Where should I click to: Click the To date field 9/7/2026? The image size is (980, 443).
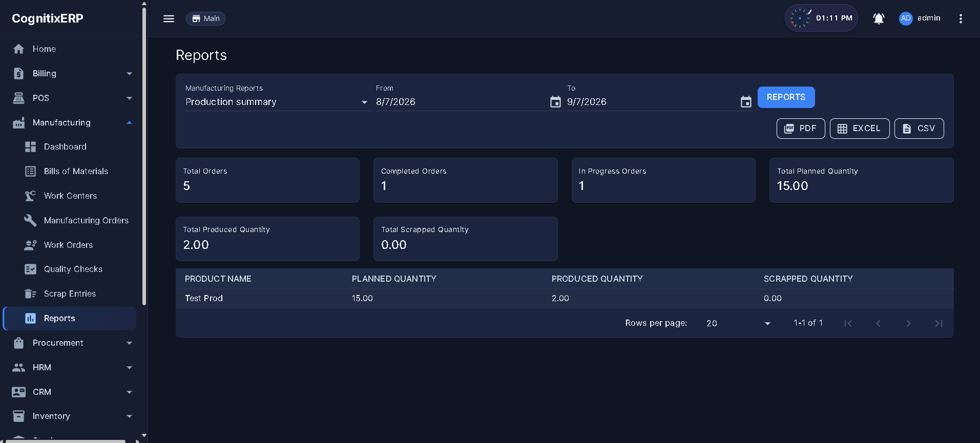pyautogui.click(x=653, y=102)
